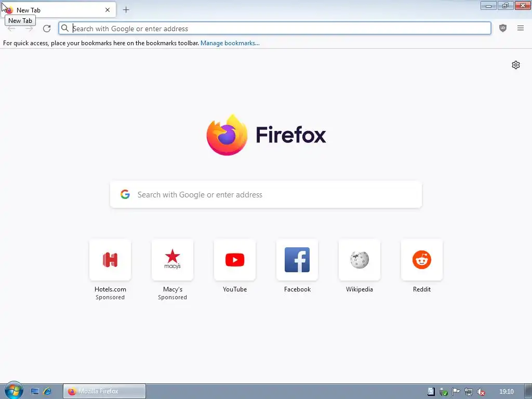The image size is (532, 399).
Task: Focus the center Google search box
Action: (x=266, y=194)
